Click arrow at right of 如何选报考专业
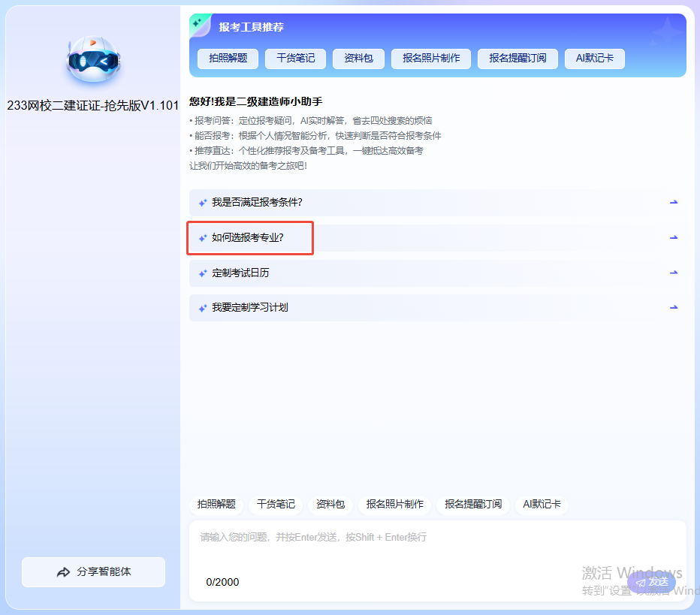700x615 pixels. 674,238
